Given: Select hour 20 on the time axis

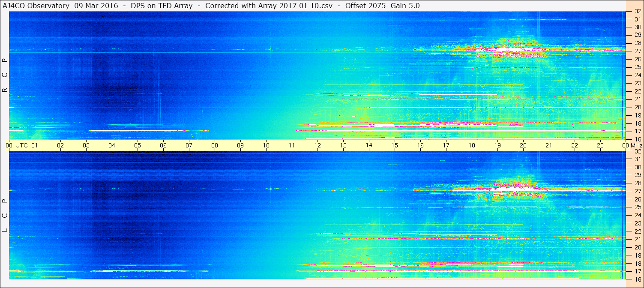Looking at the screenshot, I should (523, 145).
